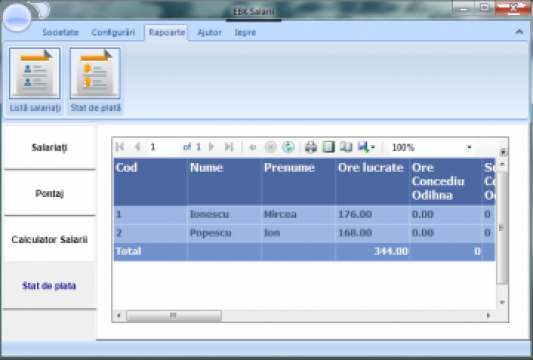Click the Cod column header
Image resolution: width=533 pixels, height=360 pixels.
click(150, 182)
